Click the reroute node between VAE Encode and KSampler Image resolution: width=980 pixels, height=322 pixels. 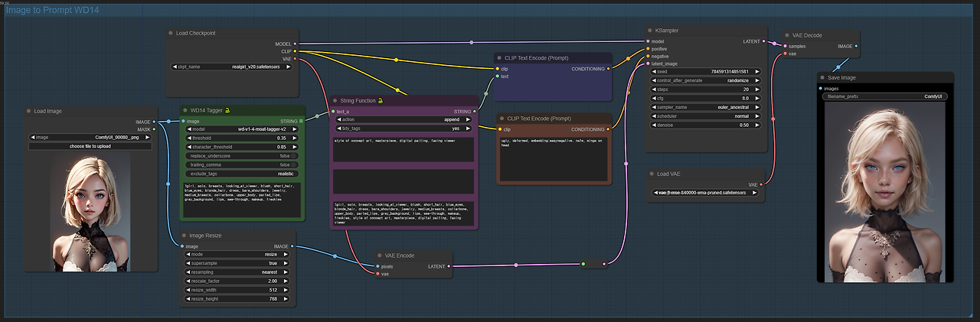(x=594, y=264)
